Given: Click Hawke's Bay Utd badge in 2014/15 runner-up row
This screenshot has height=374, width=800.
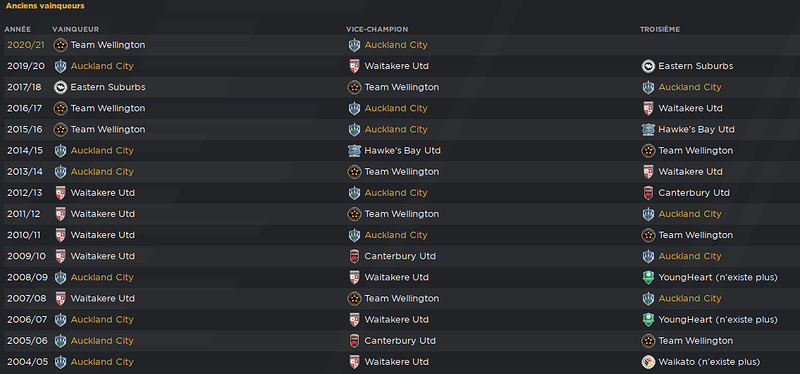Looking at the screenshot, I should 354,151.
